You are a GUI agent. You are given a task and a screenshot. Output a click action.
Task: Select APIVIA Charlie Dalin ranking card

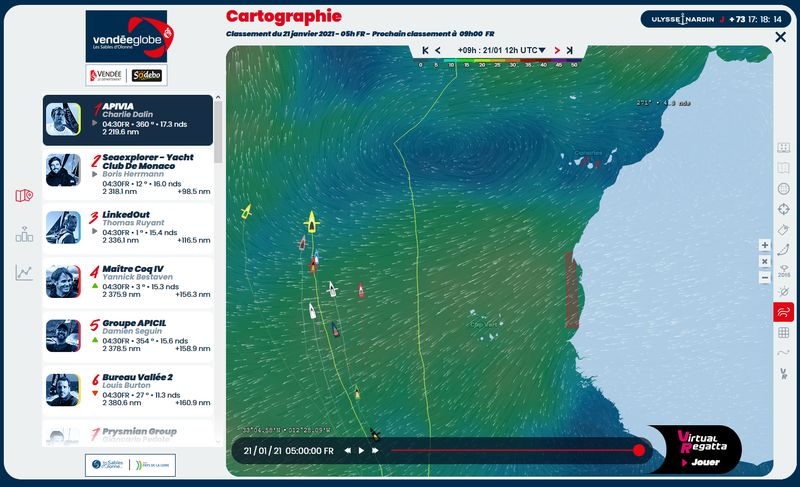coord(128,120)
